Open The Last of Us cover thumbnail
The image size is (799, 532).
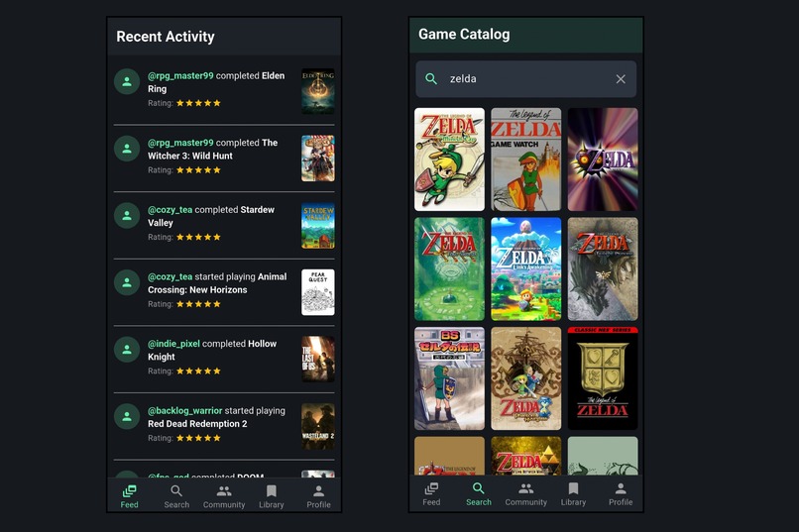[318, 360]
